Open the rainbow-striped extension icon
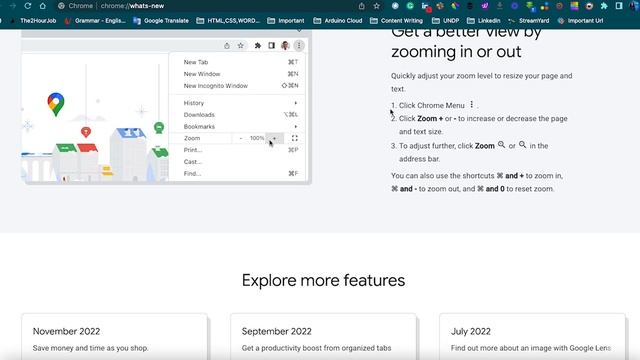Screen dimensions: 640x360 tap(575, 6)
